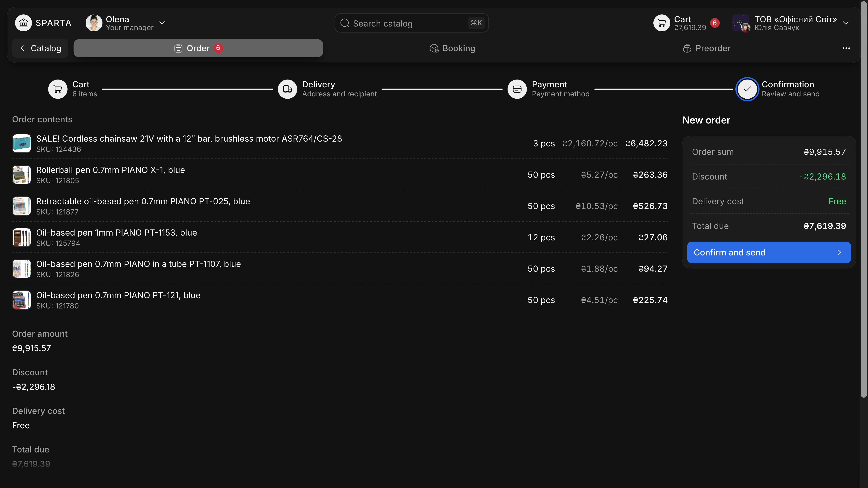The height and width of the screenshot is (488, 868).
Task: Open the Rollerball pen PIANO X-1 thumbnail
Action: (21, 175)
